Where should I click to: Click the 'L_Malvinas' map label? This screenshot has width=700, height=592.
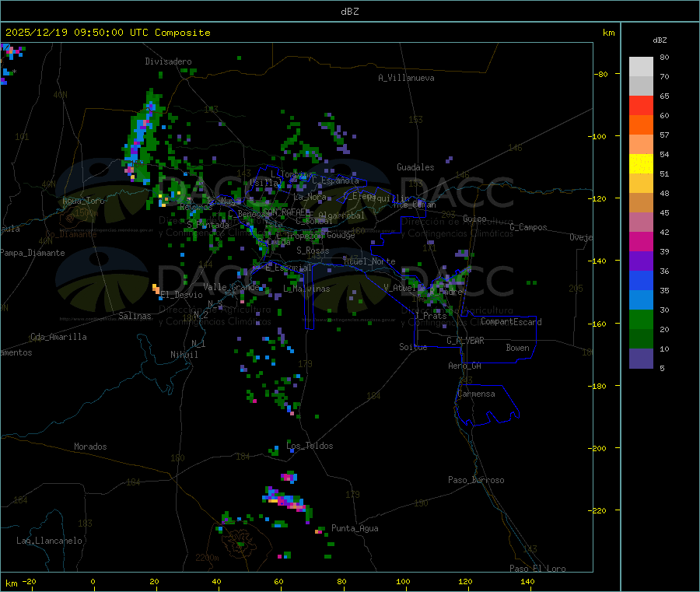(x=306, y=289)
